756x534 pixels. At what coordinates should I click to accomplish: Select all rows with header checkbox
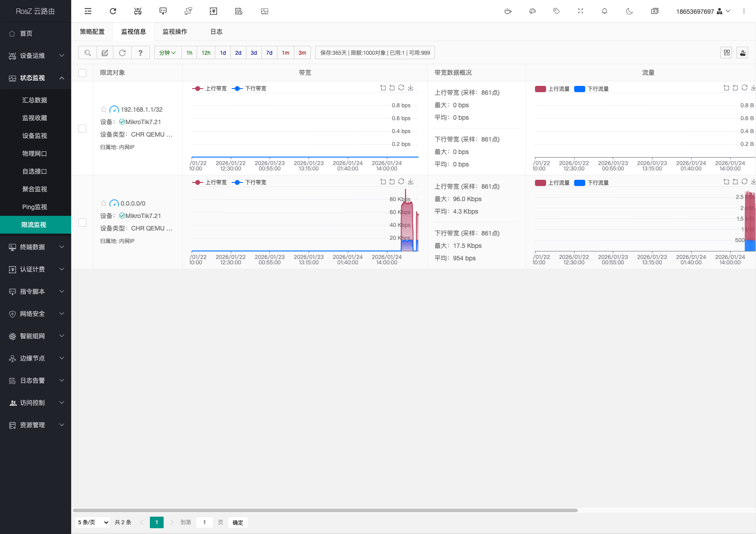pyautogui.click(x=82, y=73)
